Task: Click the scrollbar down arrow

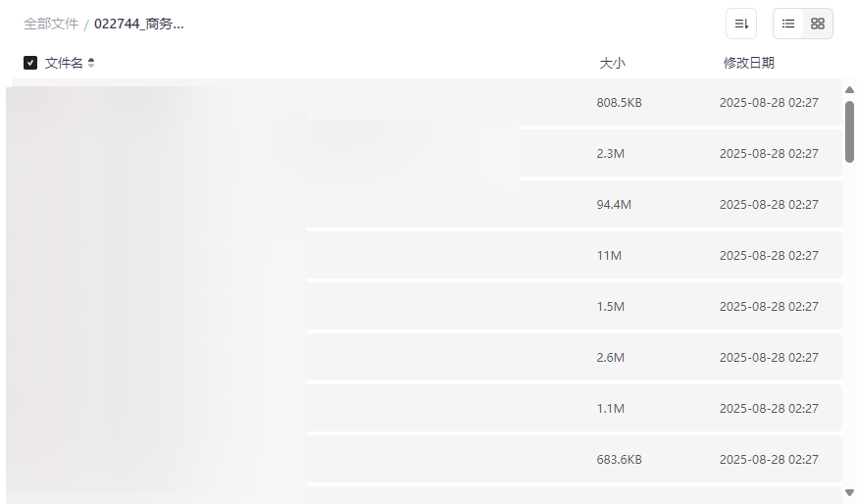Action: (849, 491)
